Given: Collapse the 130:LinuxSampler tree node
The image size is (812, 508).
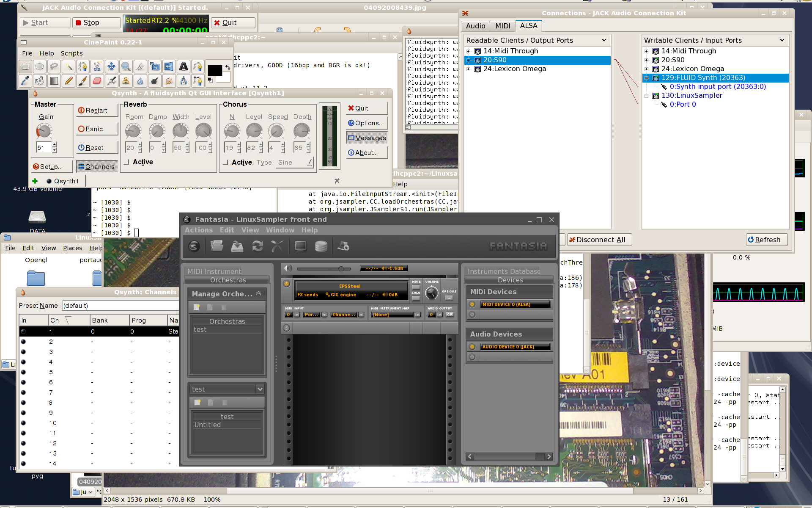Looking at the screenshot, I should tap(646, 96).
